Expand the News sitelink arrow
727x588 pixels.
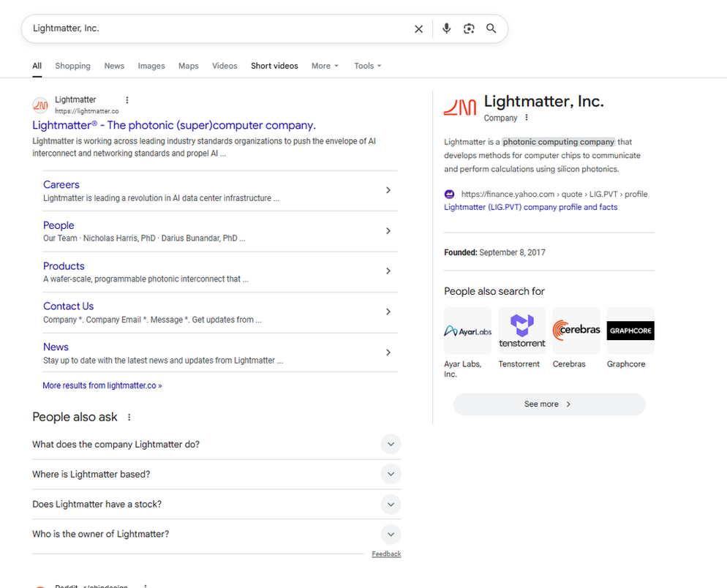point(388,353)
